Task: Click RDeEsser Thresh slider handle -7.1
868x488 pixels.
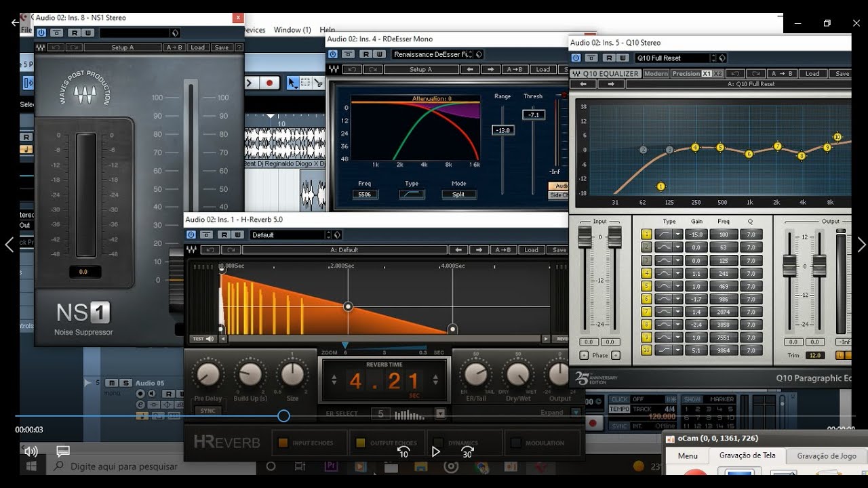Action: point(534,115)
